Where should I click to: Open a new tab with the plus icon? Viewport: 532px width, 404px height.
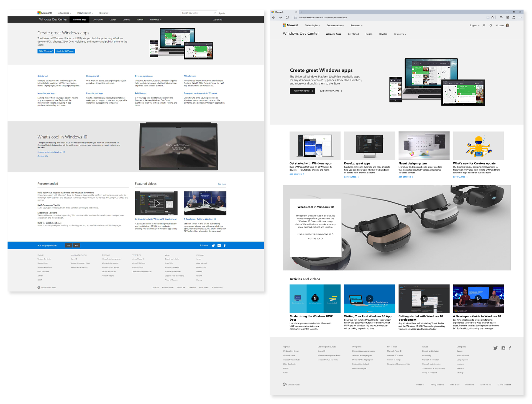301,12
